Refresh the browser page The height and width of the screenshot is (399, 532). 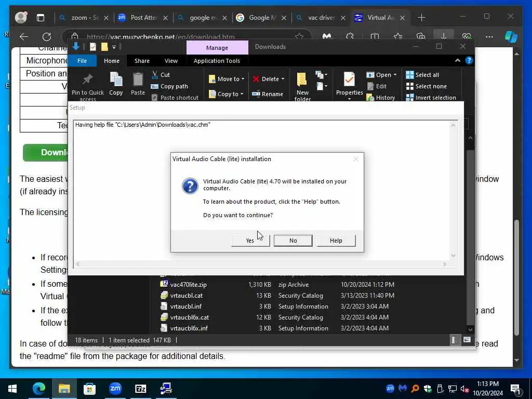[47, 37]
